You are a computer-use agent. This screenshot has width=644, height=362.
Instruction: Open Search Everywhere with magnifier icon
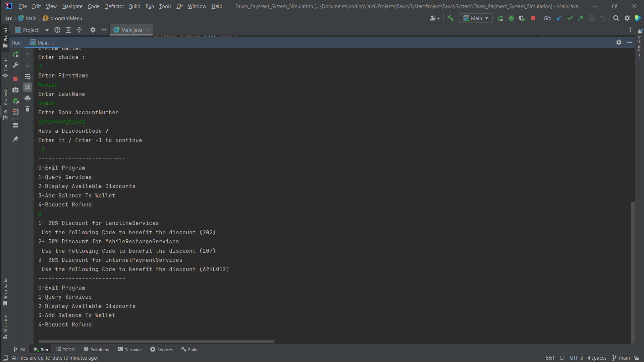click(x=616, y=18)
